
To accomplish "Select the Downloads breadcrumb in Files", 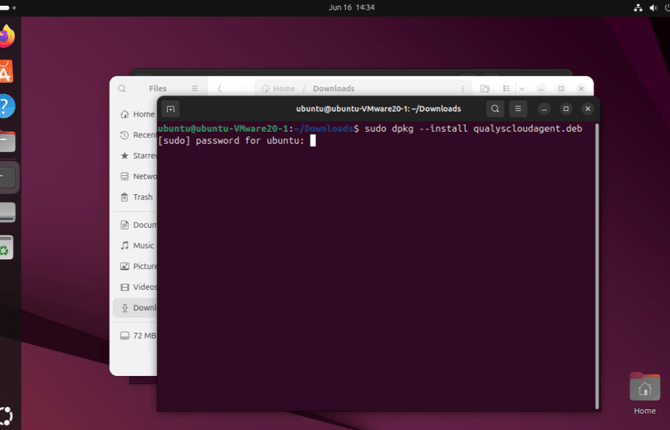I will coord(334,88).
